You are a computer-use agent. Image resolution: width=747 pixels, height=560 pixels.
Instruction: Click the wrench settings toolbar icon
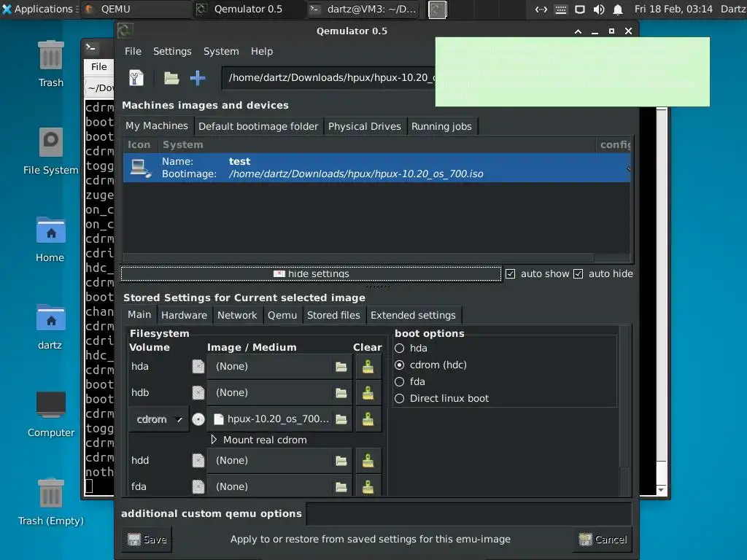click(136, 77)
